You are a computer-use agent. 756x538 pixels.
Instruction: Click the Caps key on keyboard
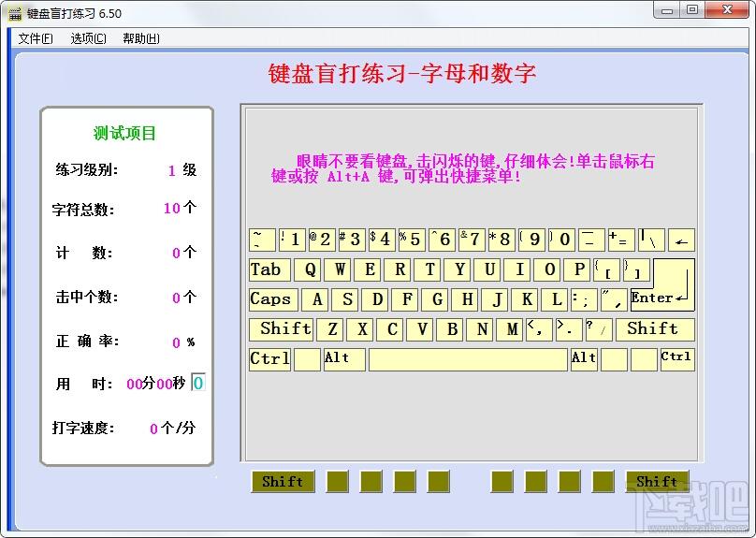click(x=272, y=299)
